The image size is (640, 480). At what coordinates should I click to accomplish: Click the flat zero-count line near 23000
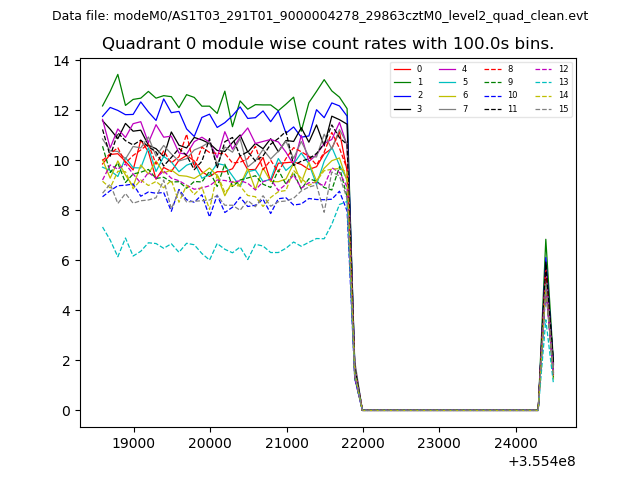[x=438, y=410]
